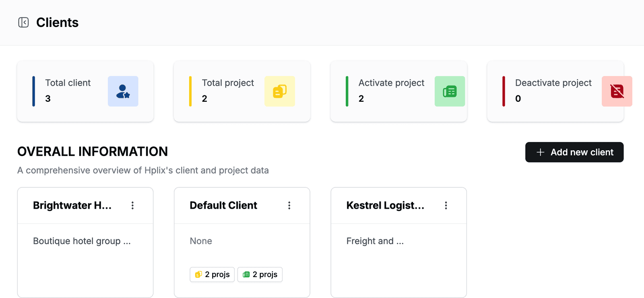Viewport: 644px width, 298px height.
Task: Click the green Activate project icon
Action: pos(450,91)
